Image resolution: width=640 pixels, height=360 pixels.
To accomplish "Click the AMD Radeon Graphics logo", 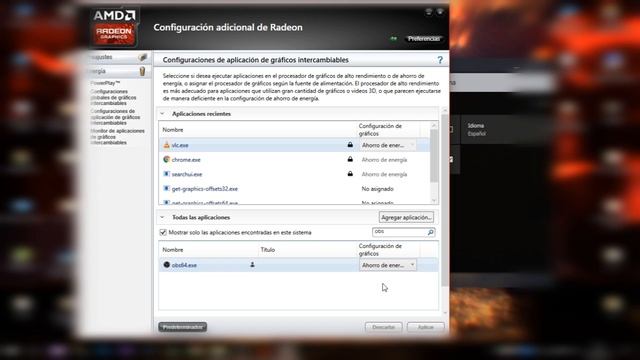I will pos(114,27).
